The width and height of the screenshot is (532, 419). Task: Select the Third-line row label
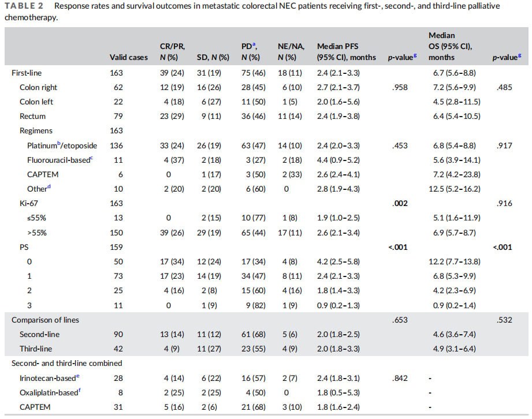[36, 349]
